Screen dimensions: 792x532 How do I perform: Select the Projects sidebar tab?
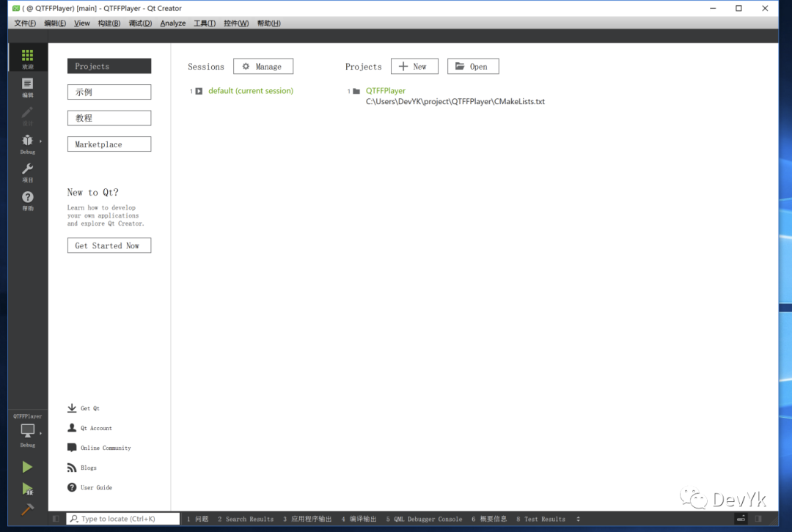[109, 66]
